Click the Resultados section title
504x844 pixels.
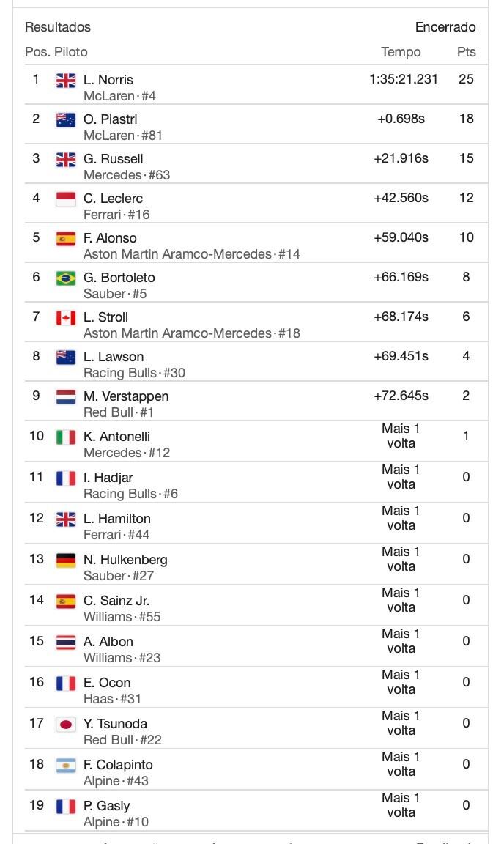[x=58, y=27]
